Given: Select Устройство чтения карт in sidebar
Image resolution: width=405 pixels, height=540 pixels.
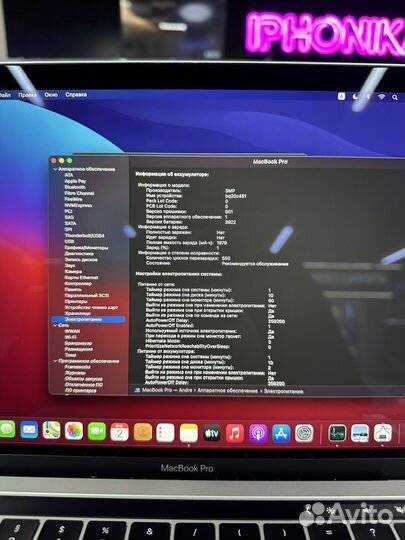Looking at the screenshot, I should coord(91,307).
